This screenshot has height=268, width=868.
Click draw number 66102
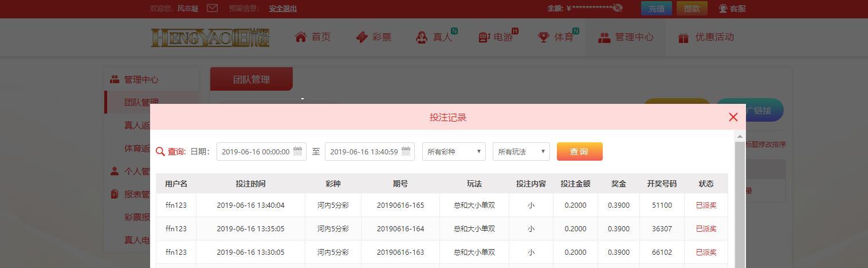(662, 252)
